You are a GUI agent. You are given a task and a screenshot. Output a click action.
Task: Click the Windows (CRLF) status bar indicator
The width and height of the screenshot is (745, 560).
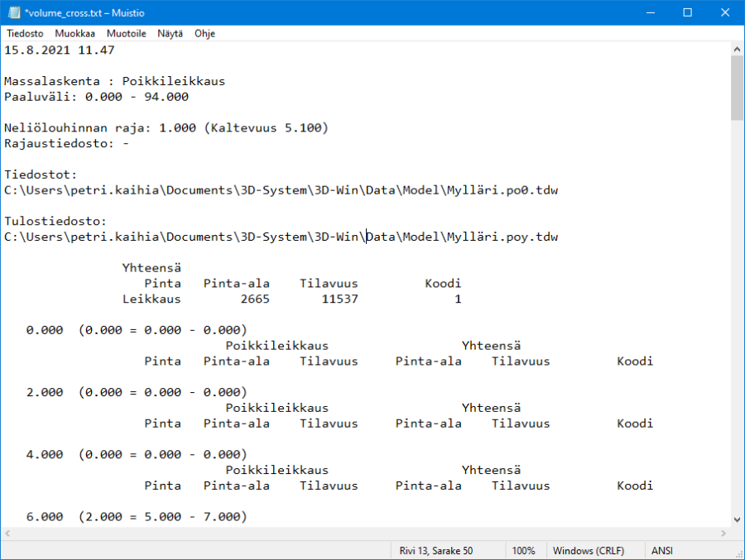pos(589,551)
